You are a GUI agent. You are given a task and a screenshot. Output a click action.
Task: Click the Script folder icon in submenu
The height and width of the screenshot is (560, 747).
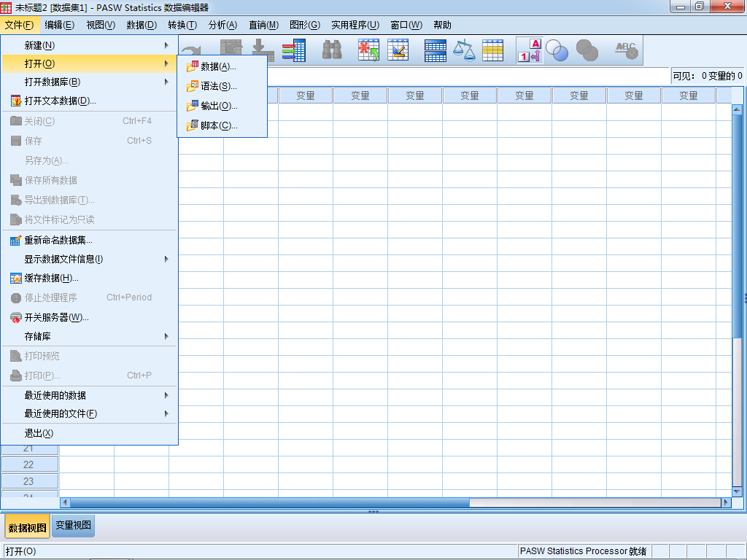(x=192, y=125)
